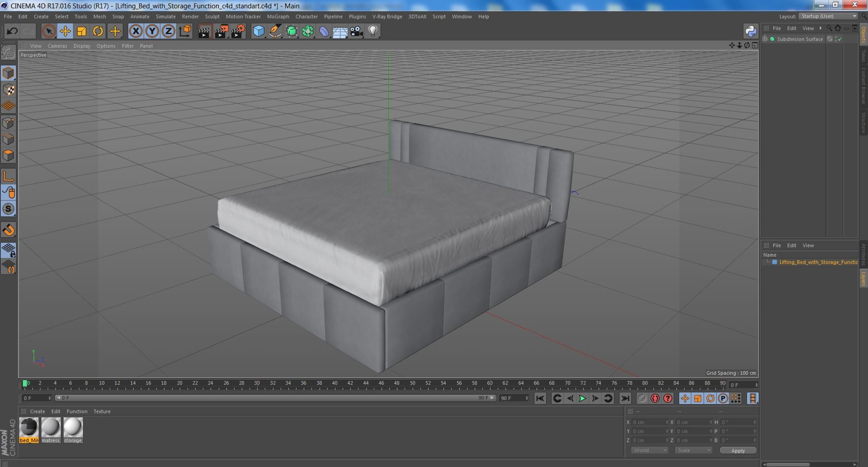Open the Layout Startup dropdown
Viewport: 868px width, 467px height.
(828, 16)
